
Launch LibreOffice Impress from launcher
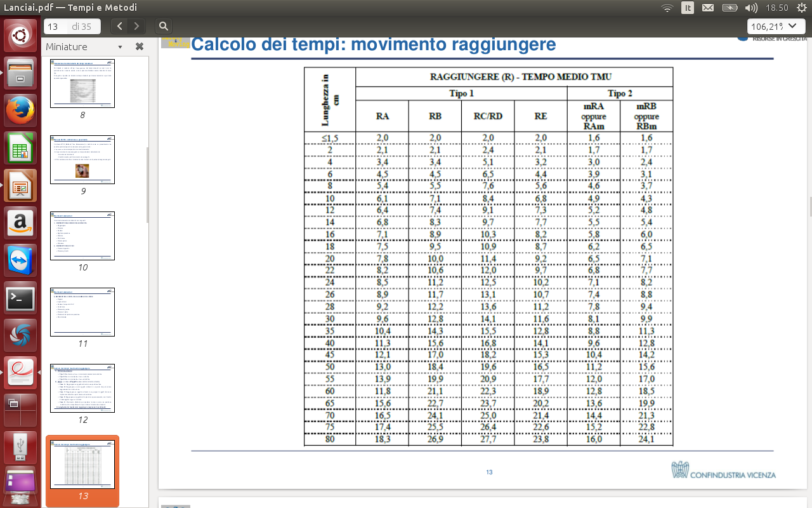click(x=20, y=186)
